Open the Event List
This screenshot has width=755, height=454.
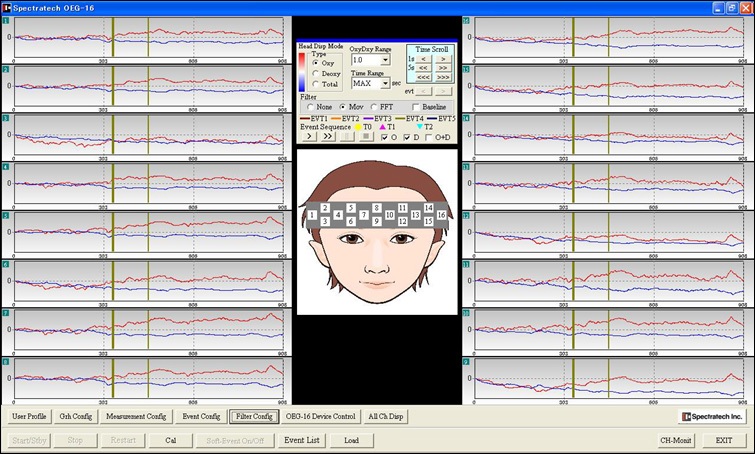tap(302, 440)
